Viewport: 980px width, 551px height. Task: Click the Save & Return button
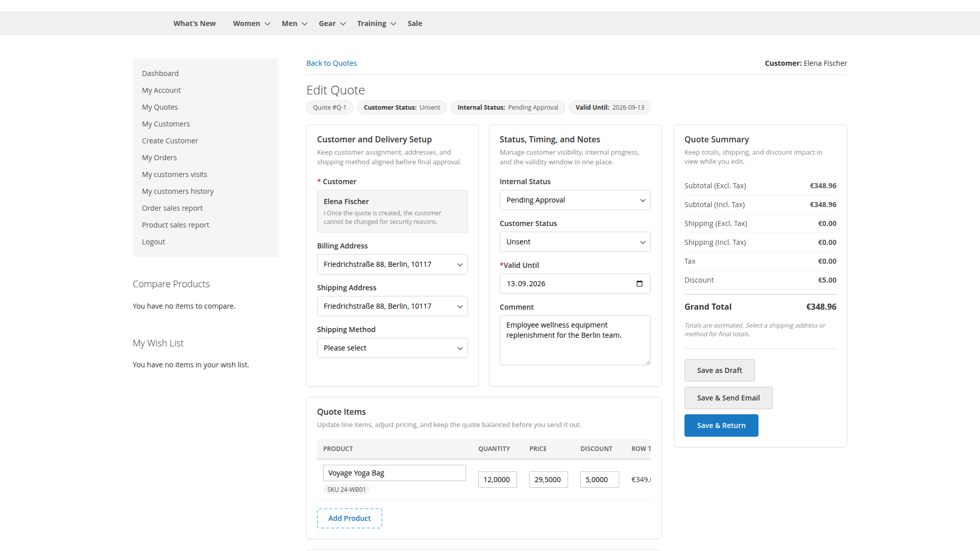(721, 425)
